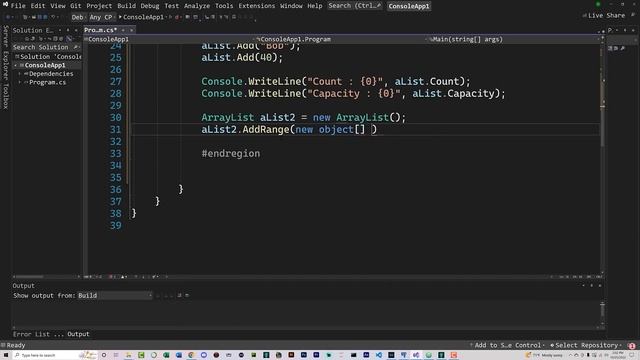Image resolution: width=640 pixels, height=360 pixels.
Task: Click line 31 containing aList2.AddRange
Action: (289, 129)
